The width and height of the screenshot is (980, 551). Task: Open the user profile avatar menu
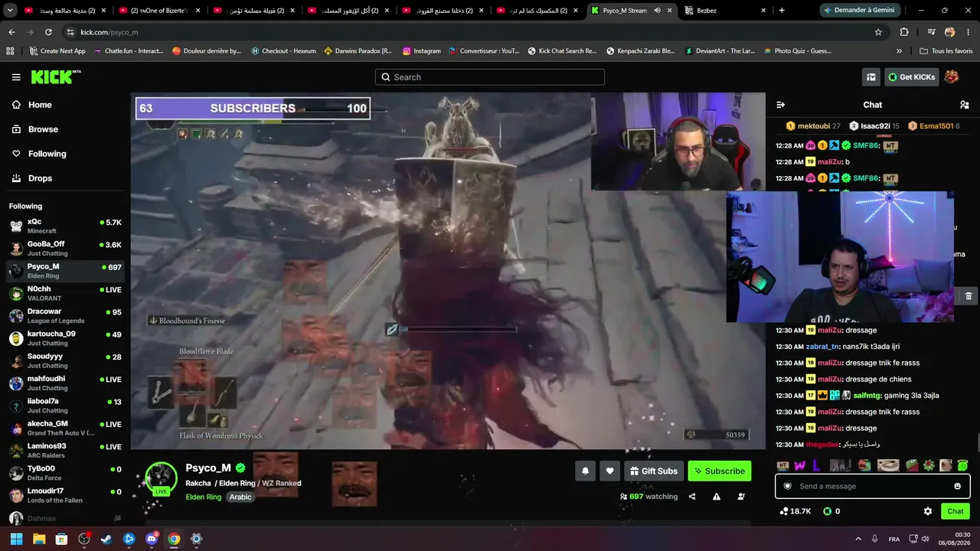952,77
